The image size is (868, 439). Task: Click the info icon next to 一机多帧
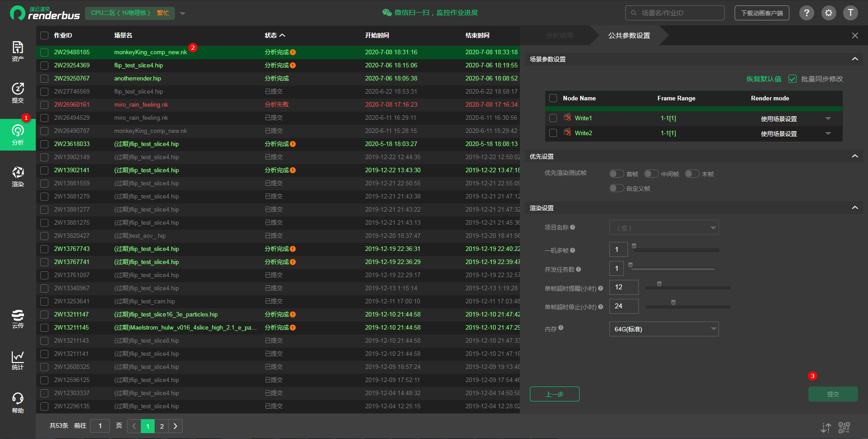(572, 250)
